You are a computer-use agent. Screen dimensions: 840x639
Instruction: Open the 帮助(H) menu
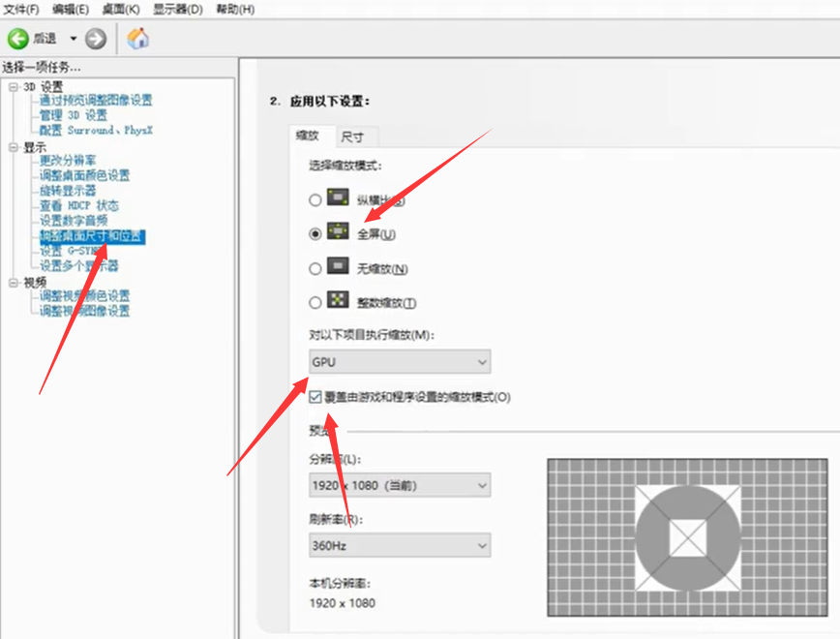pyautogui.click(x=235, y=9)
